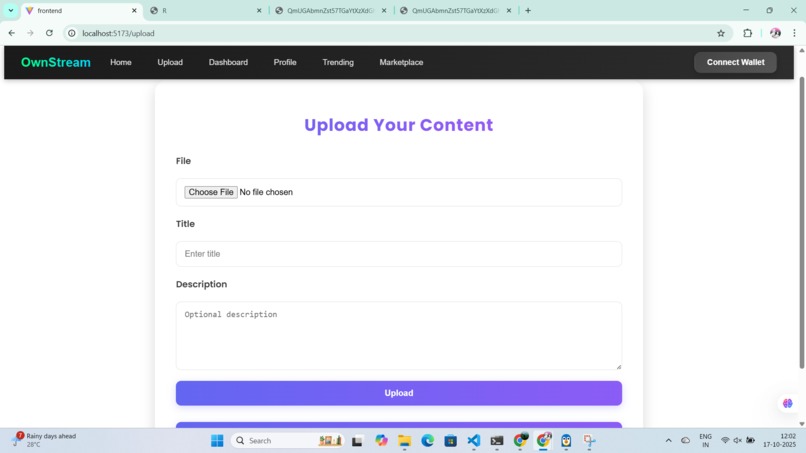Click the floating brain extension icon

point(787,404)
